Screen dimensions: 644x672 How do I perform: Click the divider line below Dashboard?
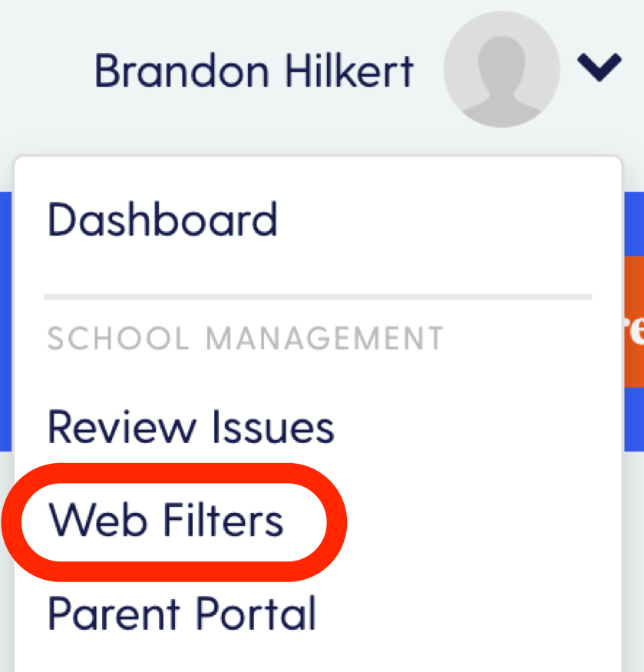318,297
